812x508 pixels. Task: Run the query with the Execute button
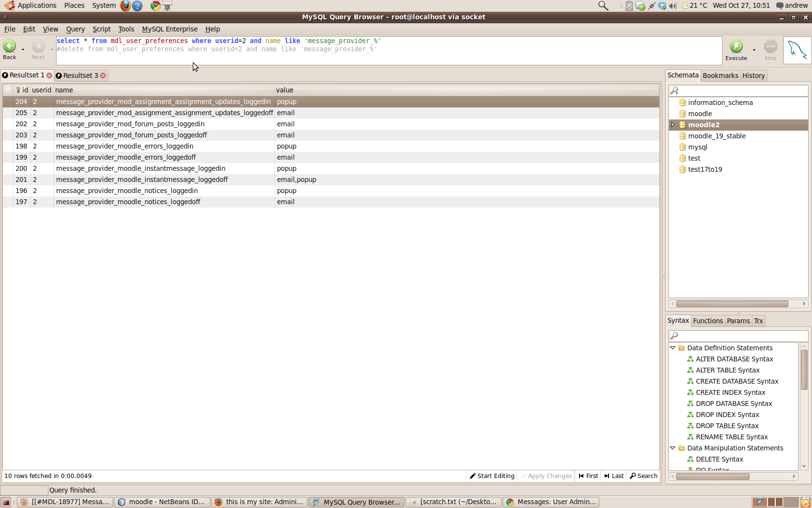tap(736, 50)
